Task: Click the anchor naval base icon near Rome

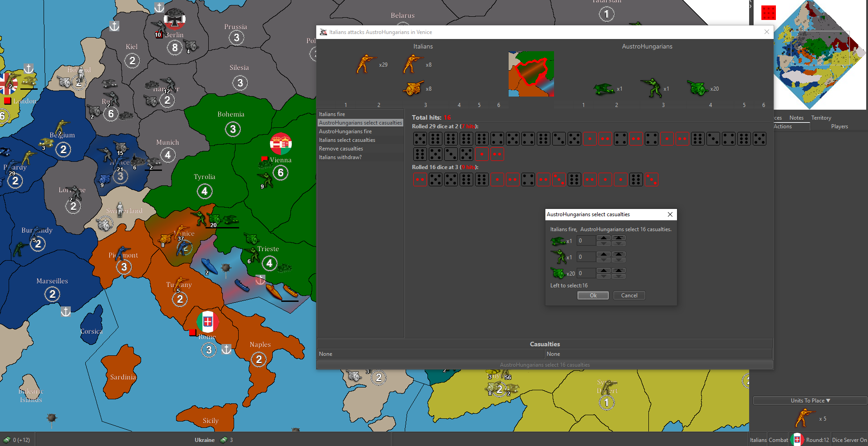Action: [x=226, y=349]
